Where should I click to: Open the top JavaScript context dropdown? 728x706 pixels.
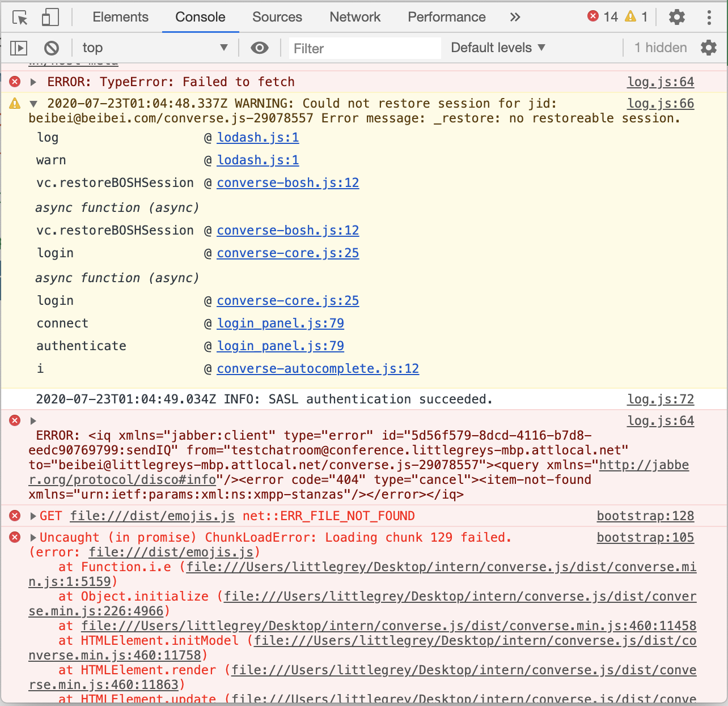click(x=155, y=48)
